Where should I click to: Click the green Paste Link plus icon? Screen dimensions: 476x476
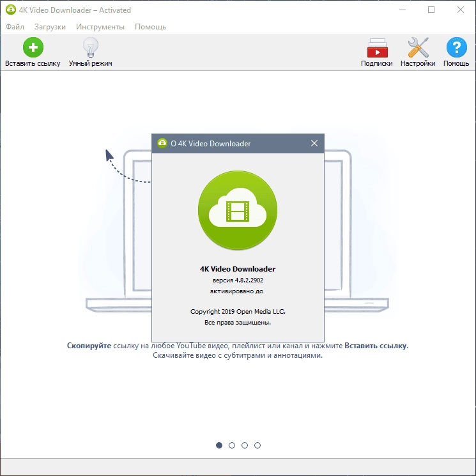click(x=33, y=47)
